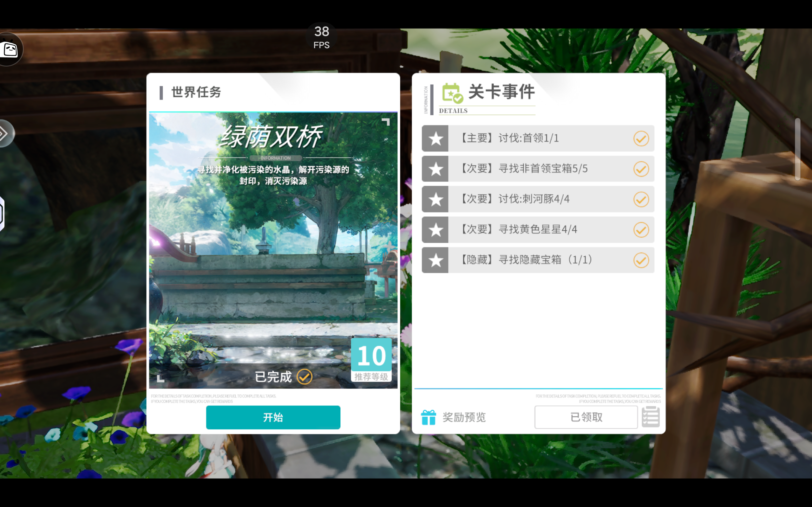Click the gift box reward preview icon
The height and width of the screenshot is (507, 812).
click(x=429, y=417)
